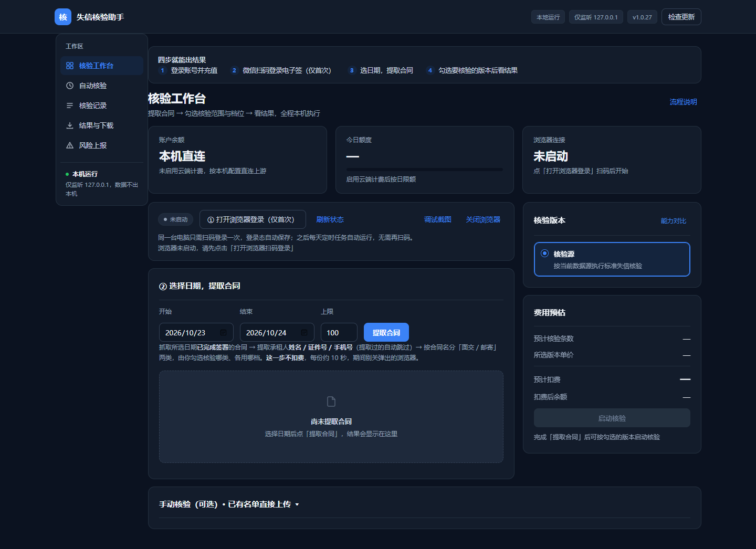Open the 流程说明 link
Viewport: 756px width, 549px height.
[x=684, y=102]
